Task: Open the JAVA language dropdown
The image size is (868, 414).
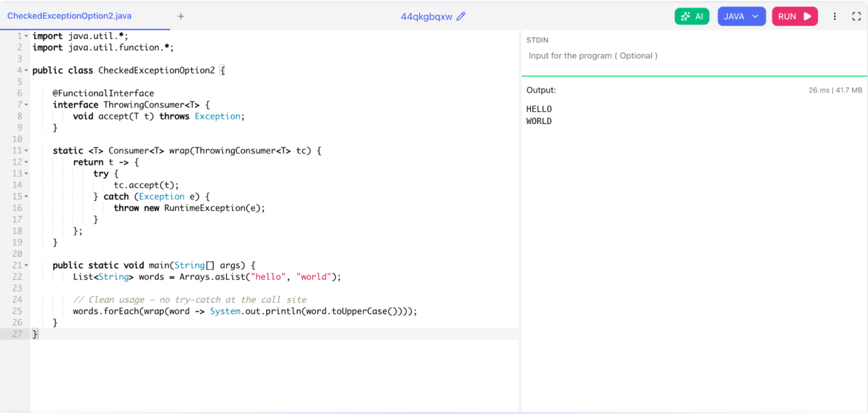Action: (x=741, y=16)
